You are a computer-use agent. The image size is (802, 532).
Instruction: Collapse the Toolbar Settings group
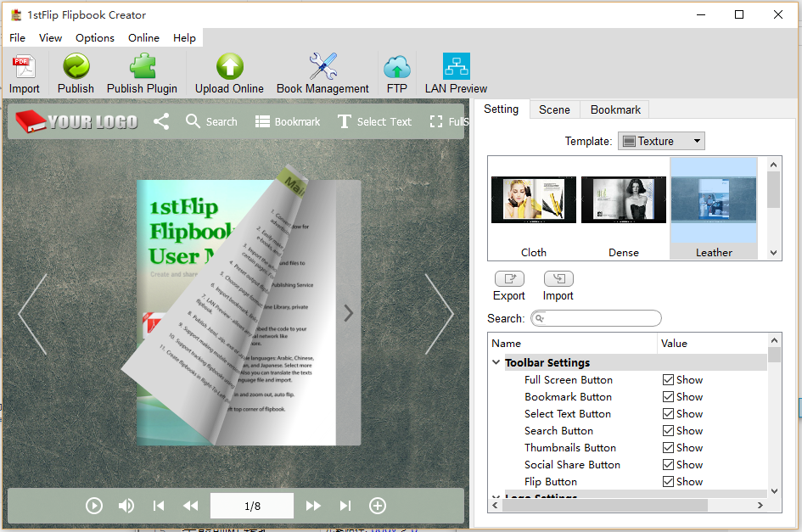pos(496,362)
